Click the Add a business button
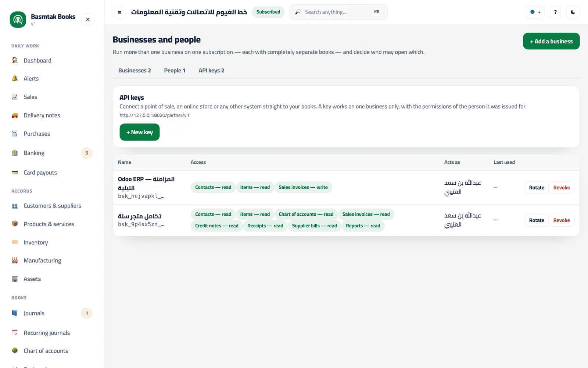 (551, 41)
